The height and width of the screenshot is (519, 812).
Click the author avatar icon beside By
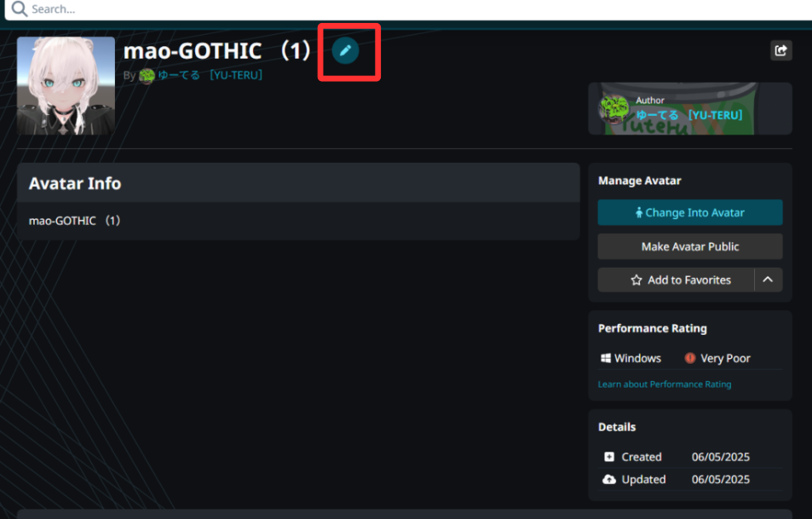coord(147,76)
